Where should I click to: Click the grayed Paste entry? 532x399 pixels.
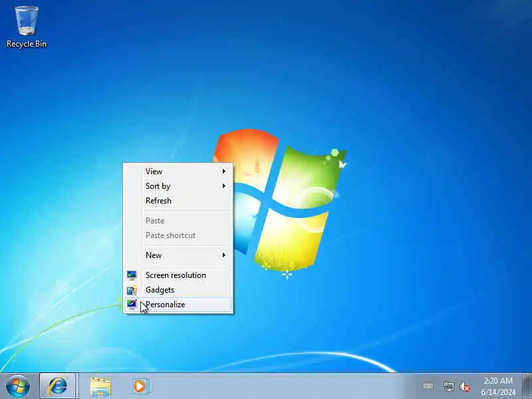[x=178, y=221]
